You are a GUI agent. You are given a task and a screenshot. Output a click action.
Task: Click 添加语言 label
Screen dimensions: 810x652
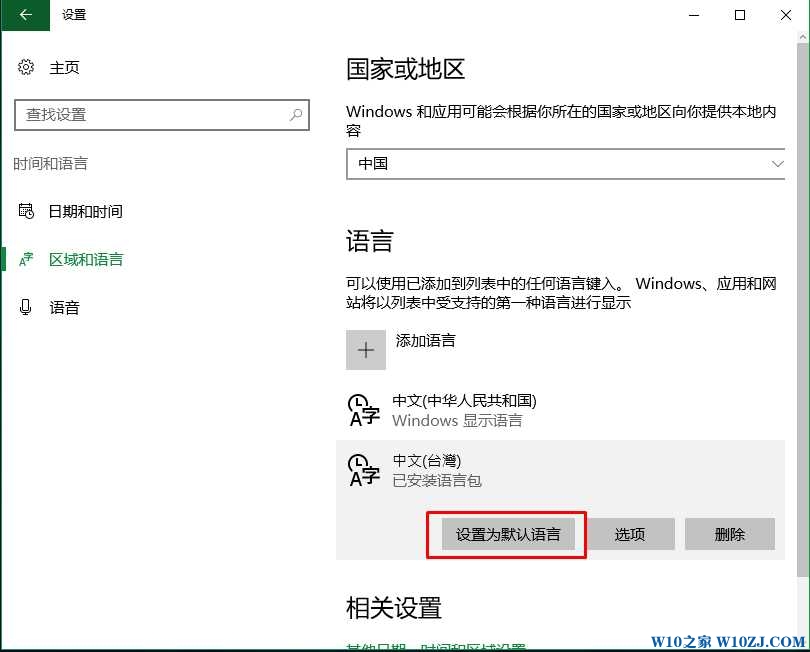(426, 340)
